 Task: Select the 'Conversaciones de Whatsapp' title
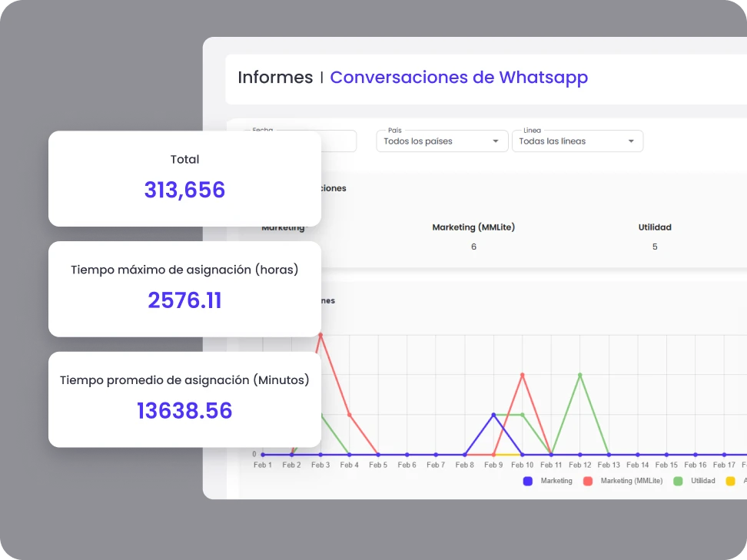(459, 78)
